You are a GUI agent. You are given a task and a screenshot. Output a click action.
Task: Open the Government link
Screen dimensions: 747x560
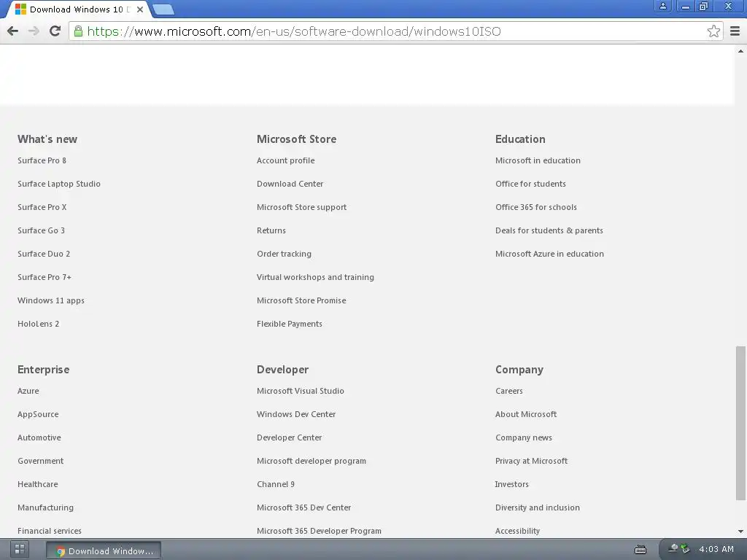click(41, 461)
